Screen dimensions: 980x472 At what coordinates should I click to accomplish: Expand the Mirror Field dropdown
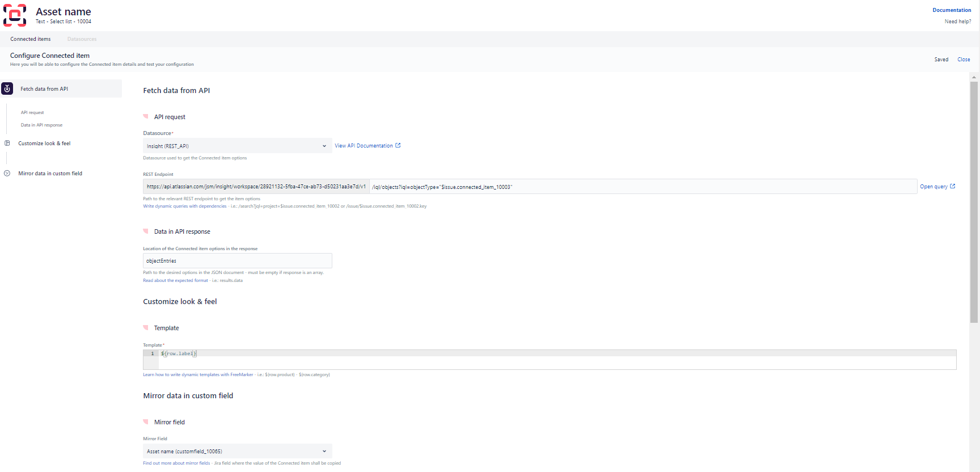coord(237,452)
